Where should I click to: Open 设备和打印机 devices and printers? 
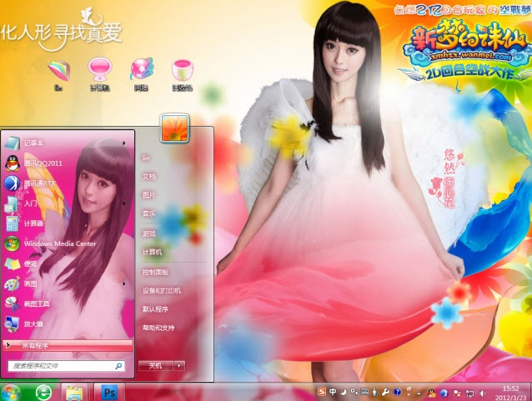tap(162, 291)
